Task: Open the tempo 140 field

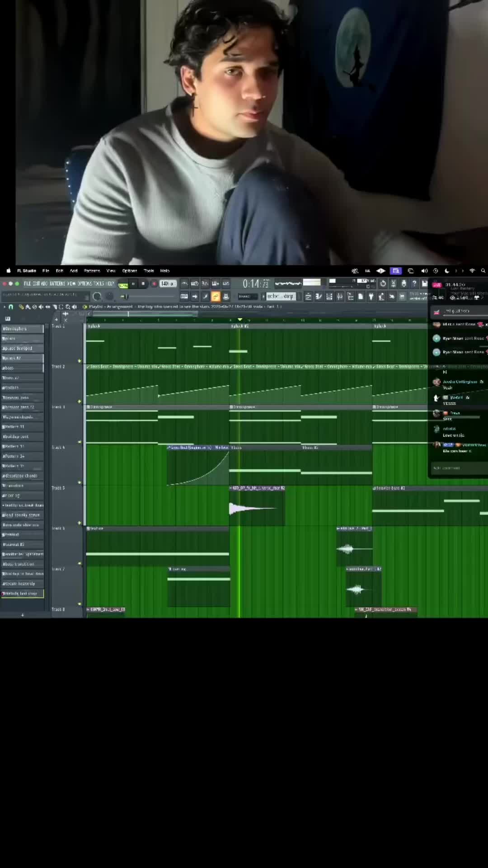Action: (x=167, y=283)
